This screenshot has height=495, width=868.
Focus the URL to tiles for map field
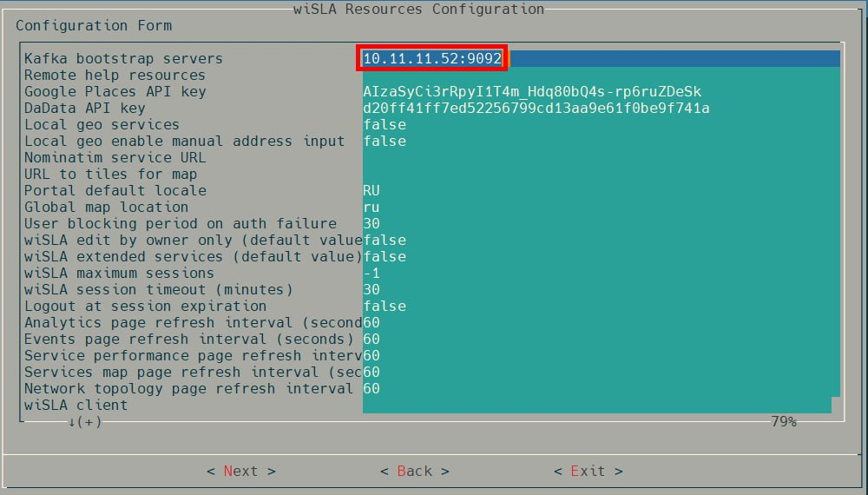[602, 175]
